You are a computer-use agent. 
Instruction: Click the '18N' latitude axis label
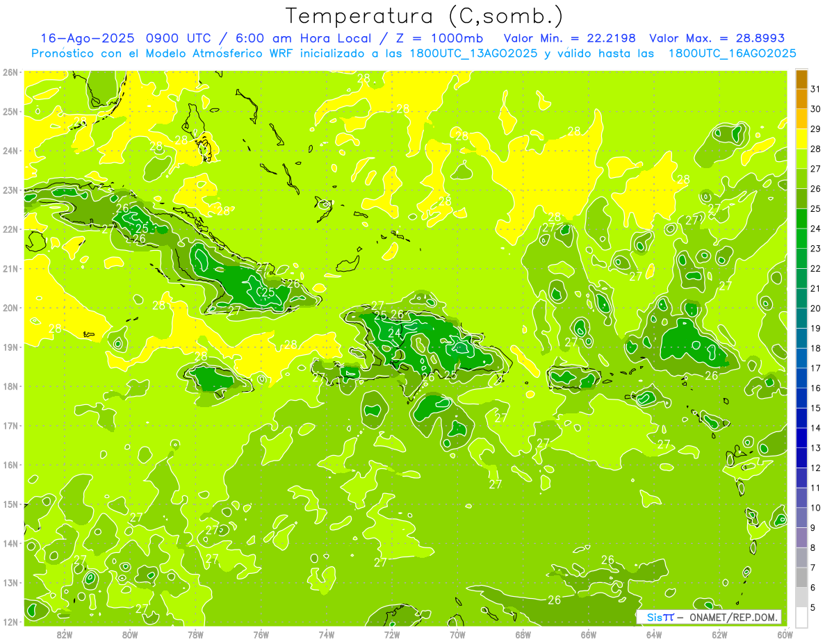point(10,386)
